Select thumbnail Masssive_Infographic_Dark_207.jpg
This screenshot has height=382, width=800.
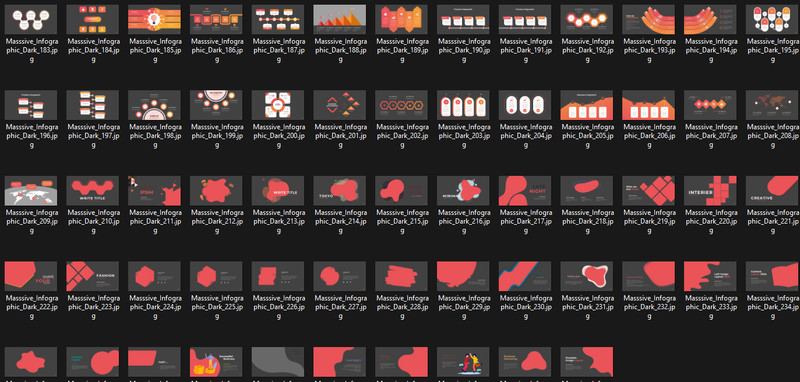[x=710, y=106]
